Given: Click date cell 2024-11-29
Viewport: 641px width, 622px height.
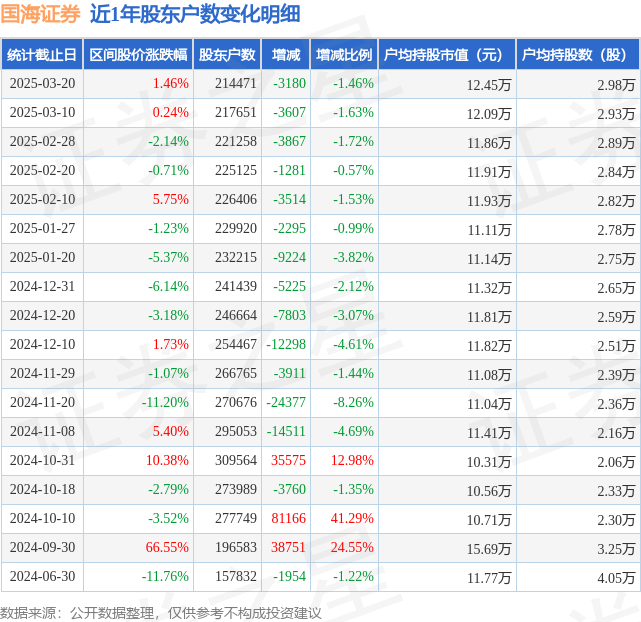Looking at the screenshot, I should [43, 374].
